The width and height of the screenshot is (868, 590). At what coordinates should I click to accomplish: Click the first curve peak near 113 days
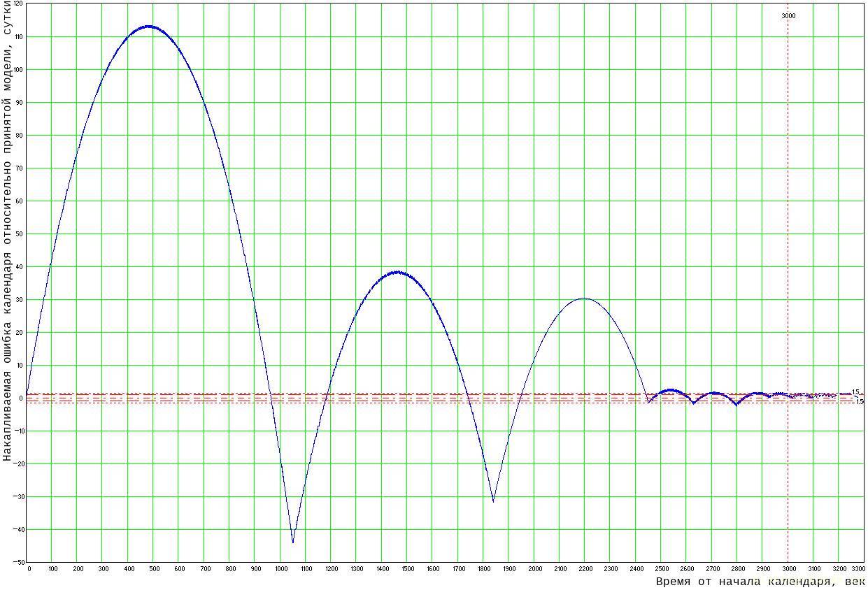click(x=148, y=27)
